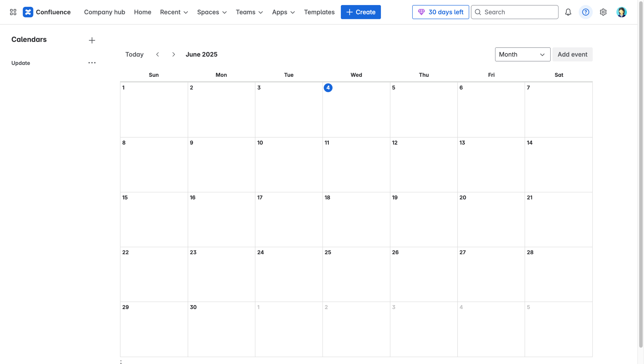This screenshot has height=364, width=644.
Task: Expand the Apps menu
Action: pos(283,12)
